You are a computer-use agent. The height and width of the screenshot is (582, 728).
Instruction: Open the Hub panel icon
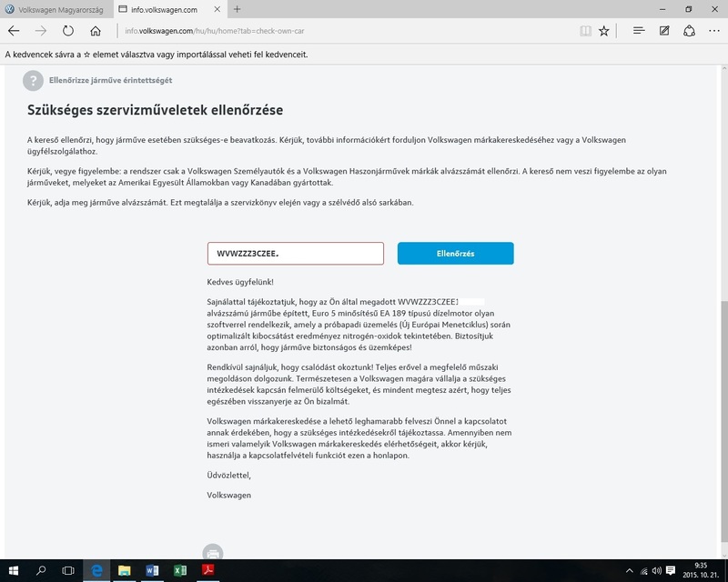coord(639,31)
